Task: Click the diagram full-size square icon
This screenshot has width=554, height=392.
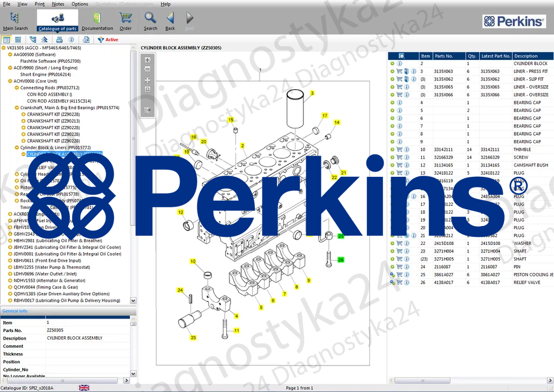Action: pos(148,89)
